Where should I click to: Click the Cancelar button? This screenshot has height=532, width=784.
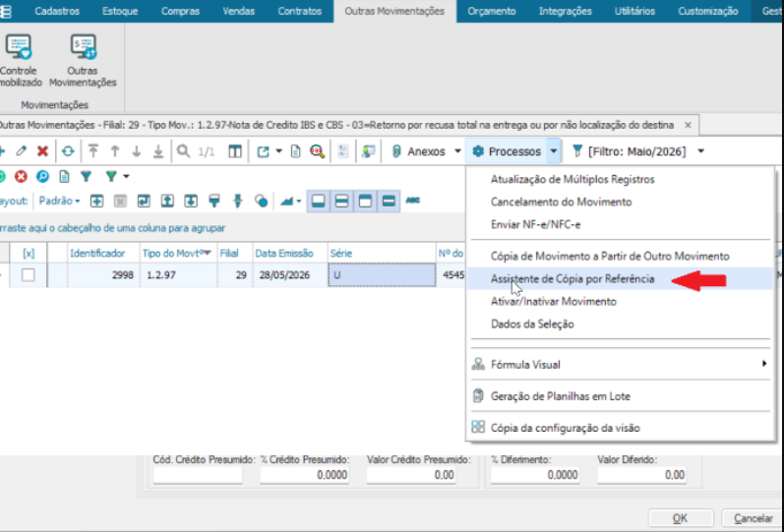point(753,518)
